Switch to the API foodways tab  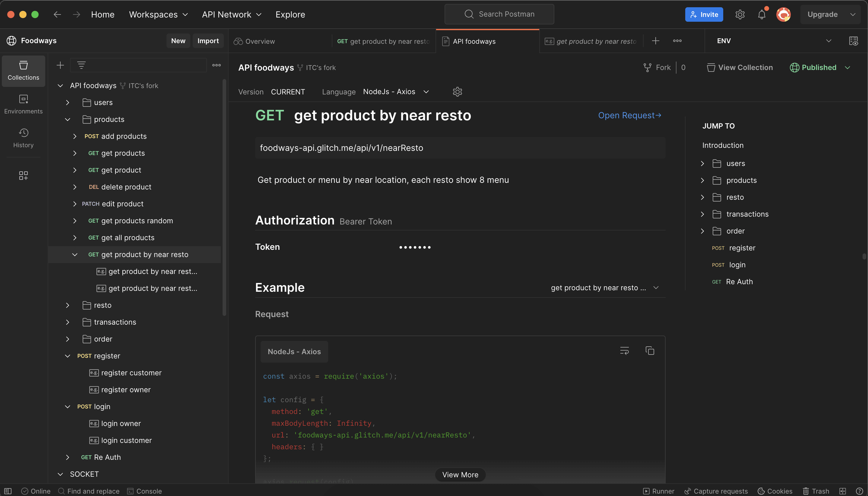pos(487,41)
